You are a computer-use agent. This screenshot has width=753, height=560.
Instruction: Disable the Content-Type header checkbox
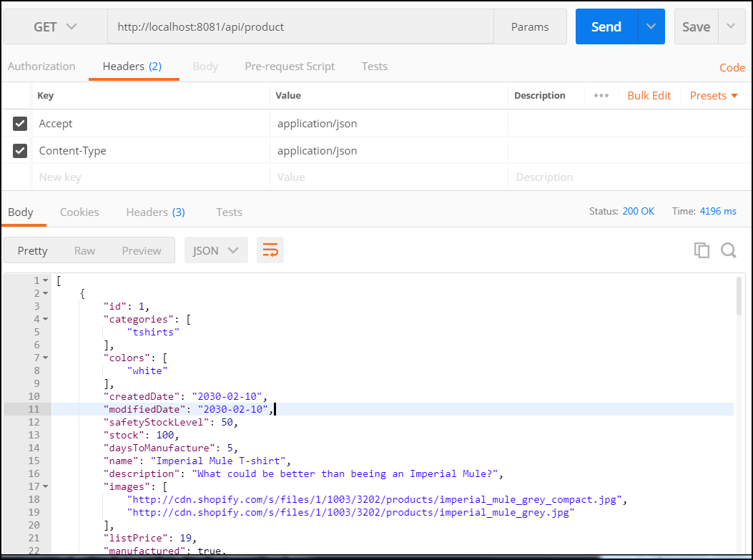[19, 150]
